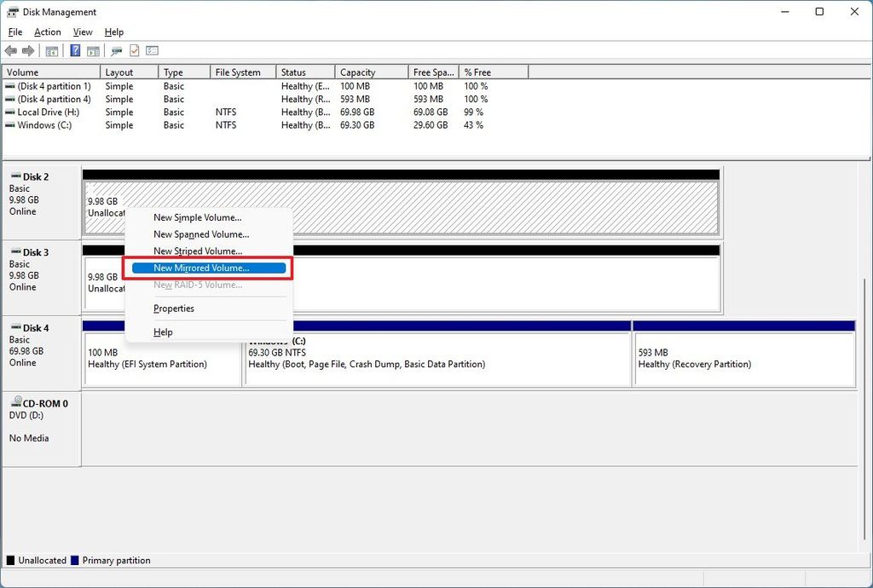Image resolution: width=873 pixels, height=588 pixels.
Task: Click the checkmark document toolbar icon
Action: (x=134, y=50)
